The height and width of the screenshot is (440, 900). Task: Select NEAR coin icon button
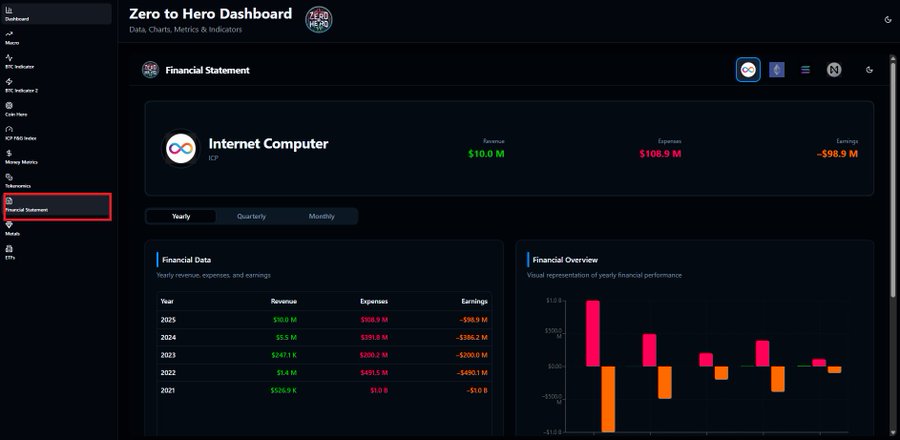tap(834, 70)
